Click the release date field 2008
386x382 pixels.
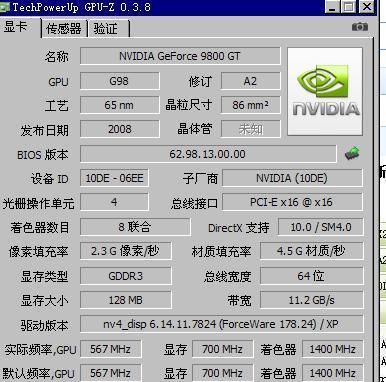pos(119,129)
